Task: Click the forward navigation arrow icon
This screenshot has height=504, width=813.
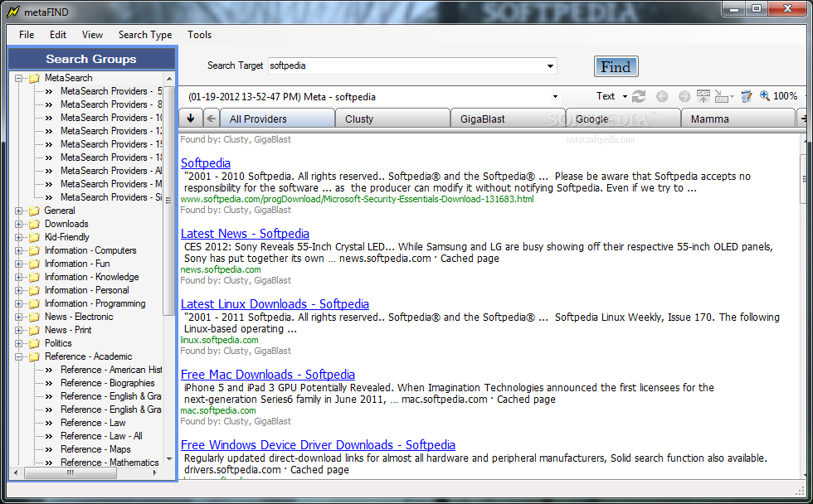Action: (x=684, y=96)
